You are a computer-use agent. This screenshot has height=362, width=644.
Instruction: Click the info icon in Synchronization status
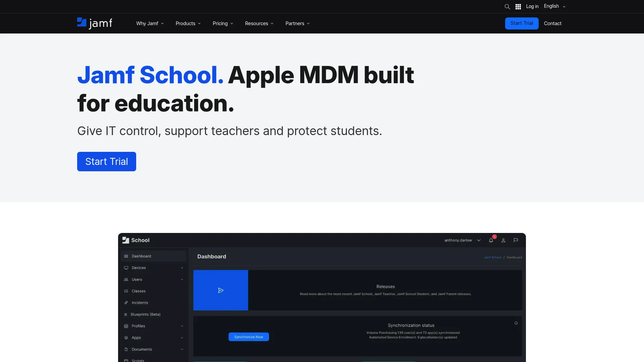coord(516,323)
